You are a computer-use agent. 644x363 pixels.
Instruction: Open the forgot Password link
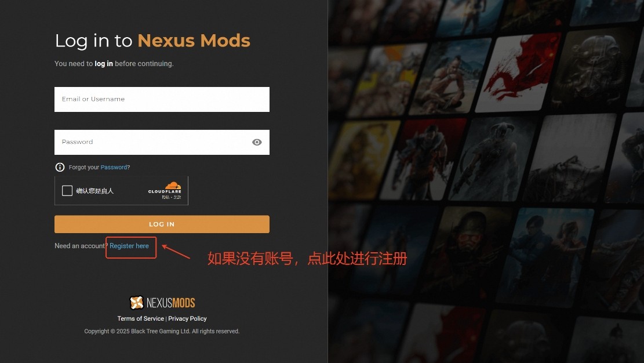(x=114, y=168)
